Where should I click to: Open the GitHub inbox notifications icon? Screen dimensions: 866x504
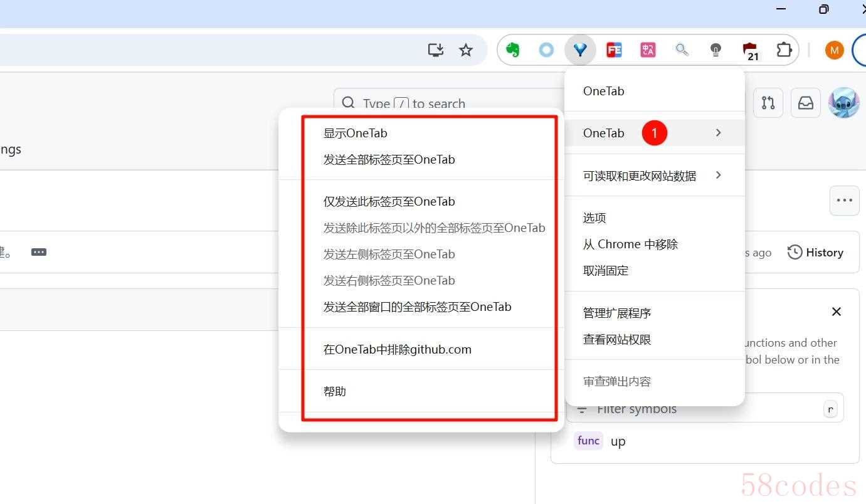(805, 103)
